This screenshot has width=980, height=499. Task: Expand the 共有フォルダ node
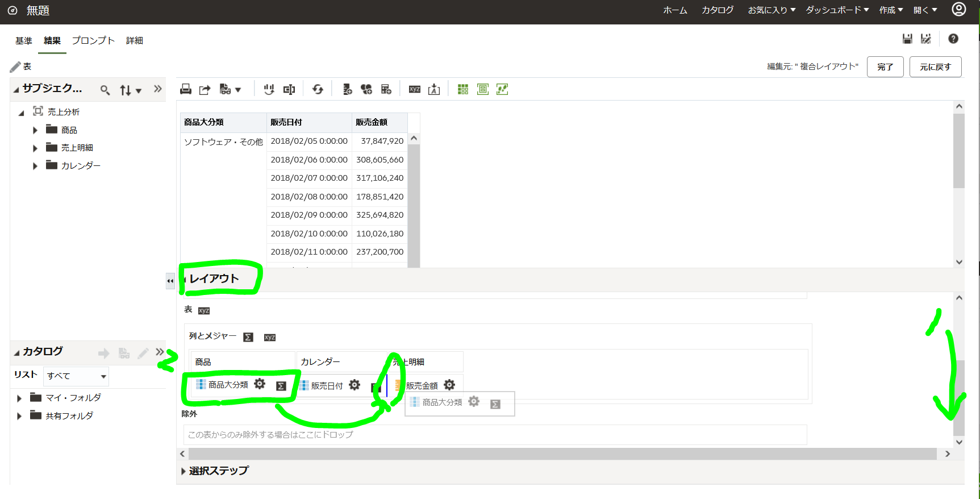click(19, 416)
